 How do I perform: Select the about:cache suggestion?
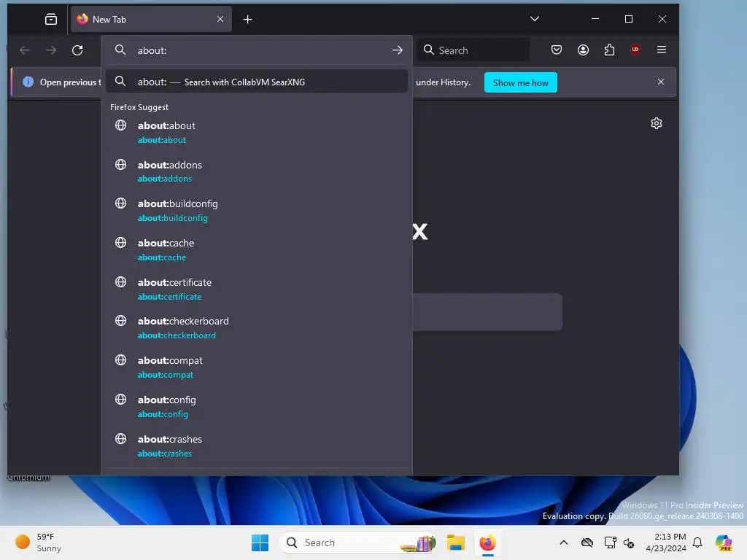258,249
